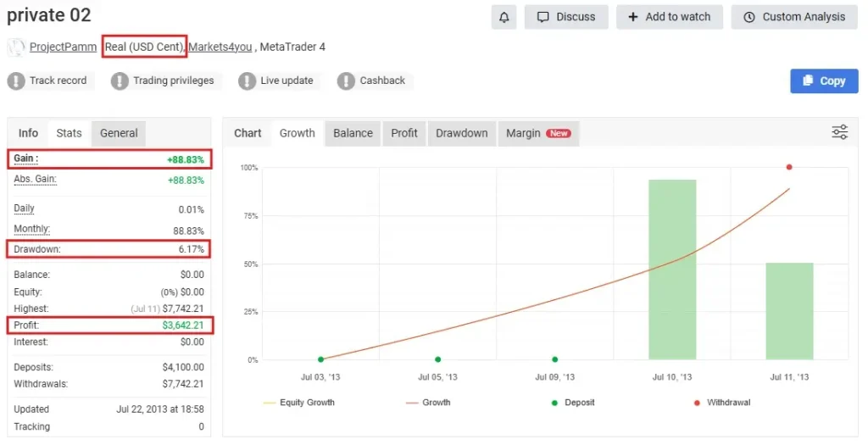
Task: Open the Margin tab marked New
Action: [x=537, y=133]
